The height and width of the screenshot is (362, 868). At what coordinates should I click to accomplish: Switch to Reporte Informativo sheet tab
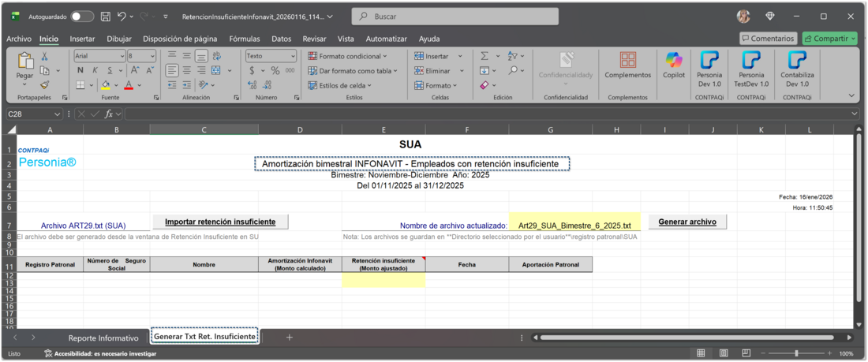pos(103,338)
